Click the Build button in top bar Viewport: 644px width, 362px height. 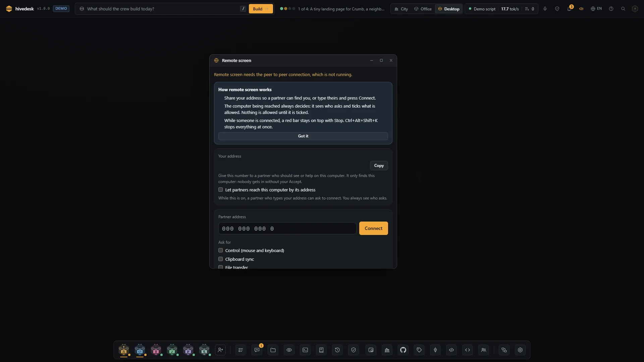[261, 9]
